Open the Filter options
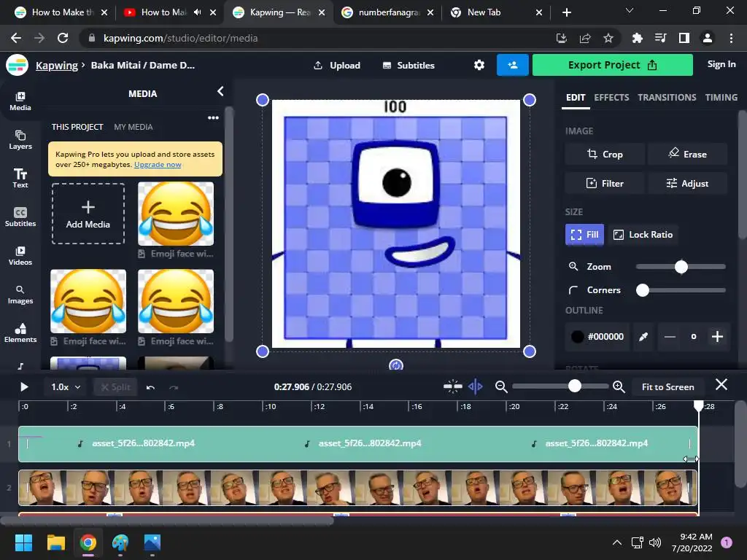Viewport: 747px width, 560px height. click(x=605, y=183)
